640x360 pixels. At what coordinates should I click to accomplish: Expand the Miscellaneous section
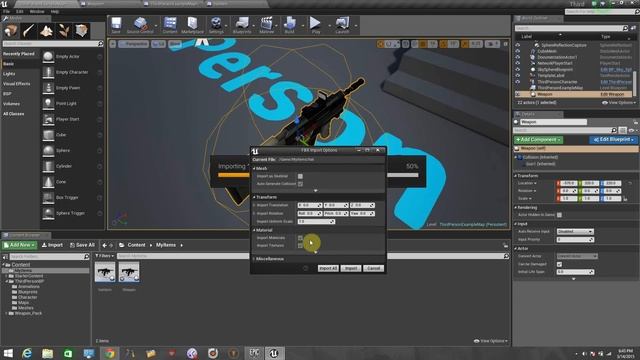pos(254,259)
